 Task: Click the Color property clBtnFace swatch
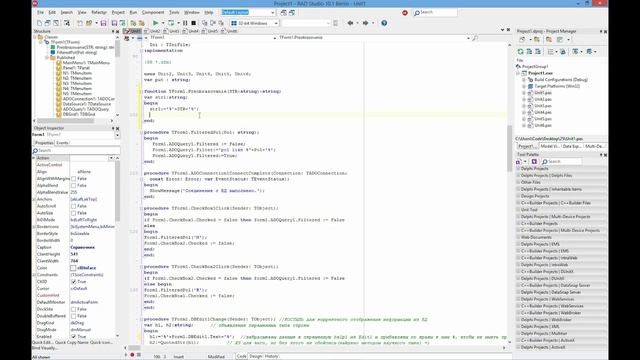[73, 268]
